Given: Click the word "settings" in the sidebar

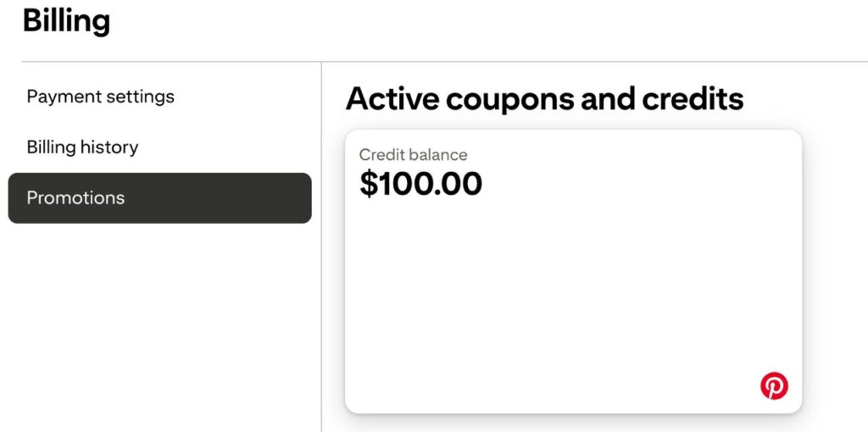Looking at the screenshot, I should tap(139, 97).
